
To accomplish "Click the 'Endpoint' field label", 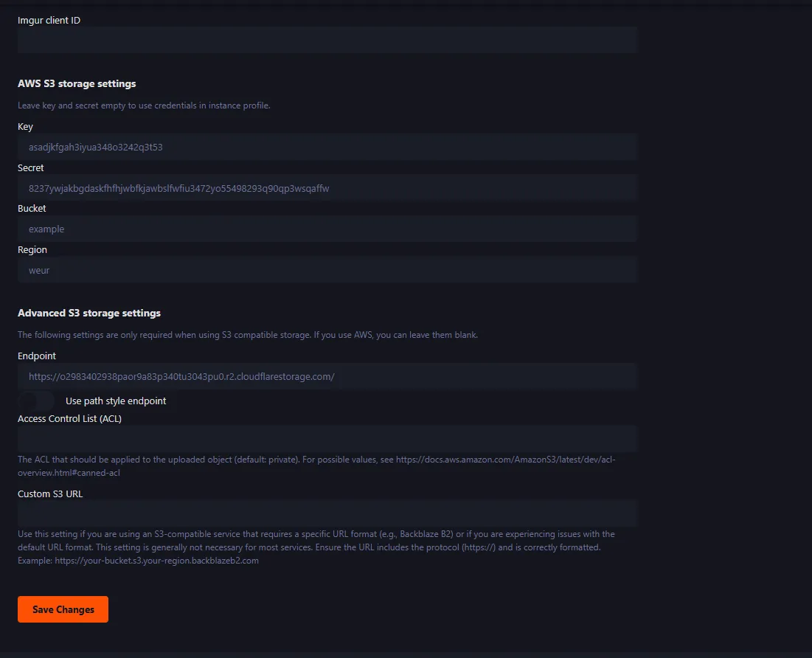I will [x=37, y=356].
